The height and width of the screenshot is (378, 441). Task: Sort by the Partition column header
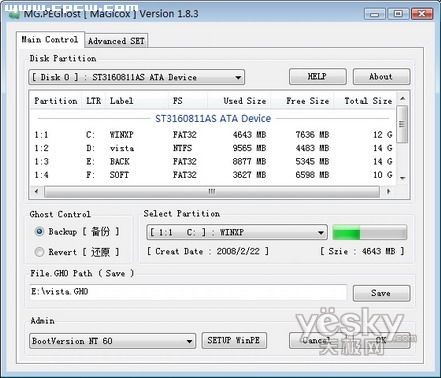(56, 101)
